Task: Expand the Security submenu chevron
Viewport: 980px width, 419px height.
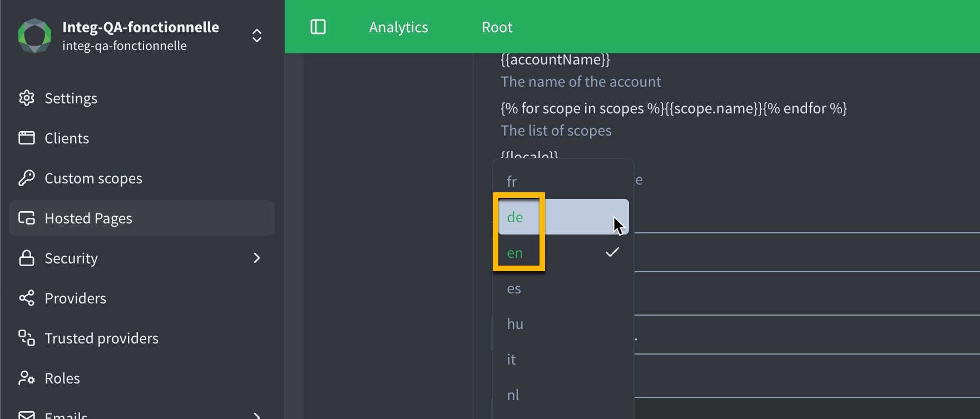Action: click(x=256, y=258)
